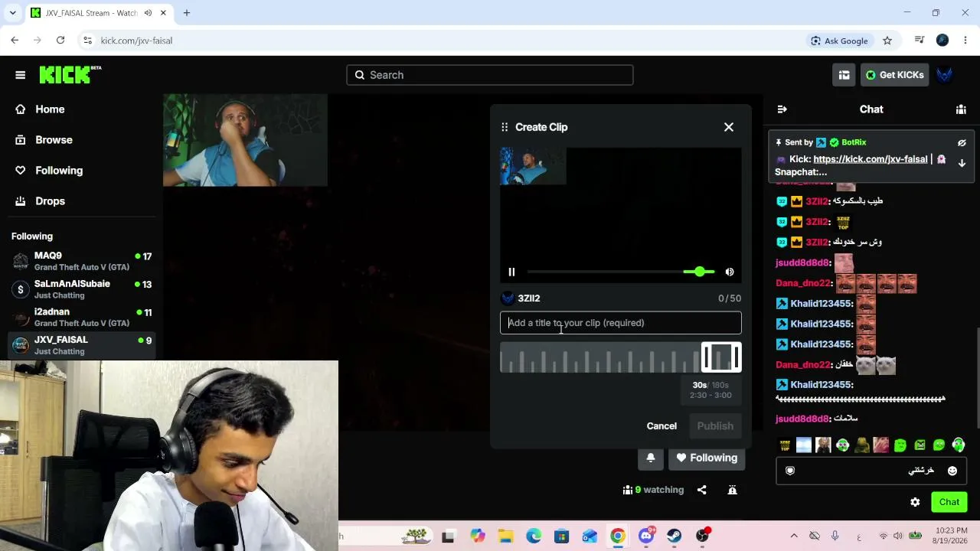Open Chrome media controls icon in toolbar
The height and width of the screenshot is (551, 980).
(x=920, y=41)
